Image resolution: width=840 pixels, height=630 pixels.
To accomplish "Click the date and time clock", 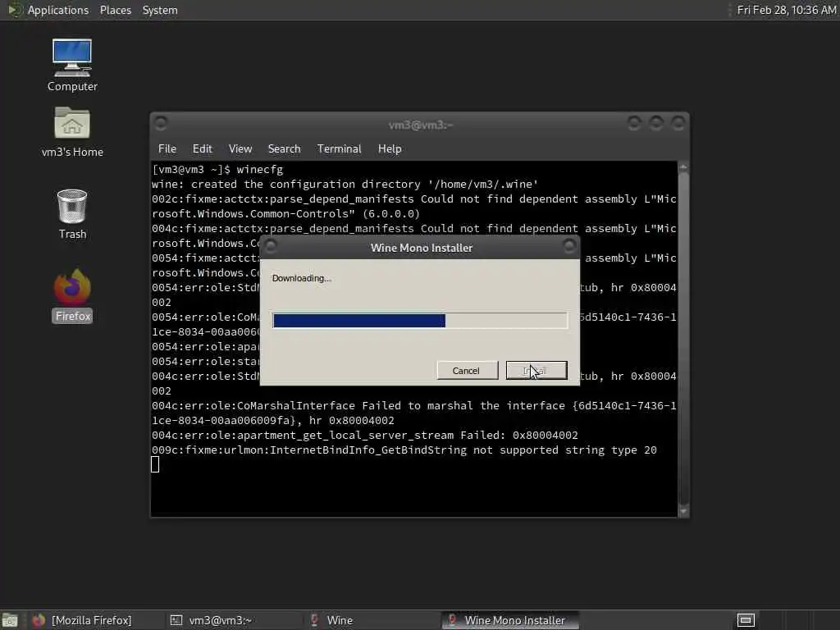I will pos(786,10).
